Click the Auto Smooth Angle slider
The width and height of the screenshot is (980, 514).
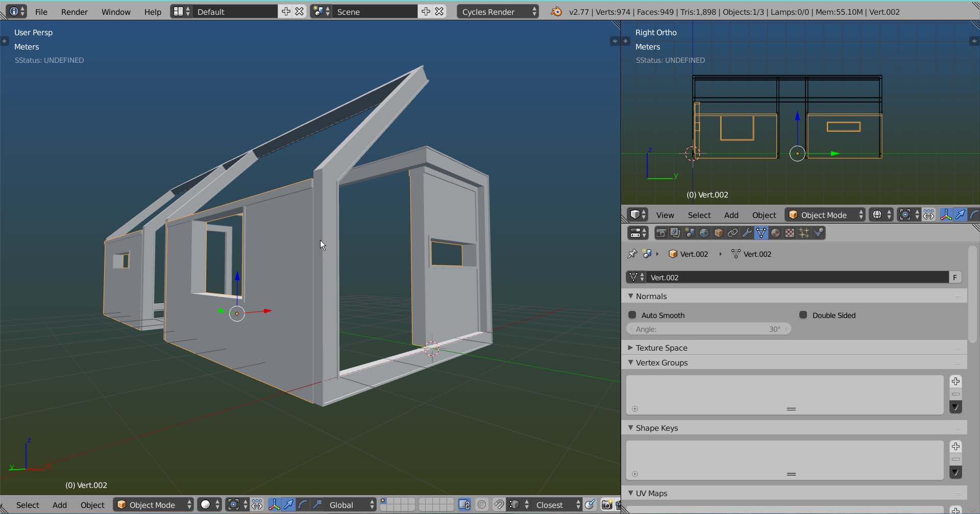click(x=708, y=329)
